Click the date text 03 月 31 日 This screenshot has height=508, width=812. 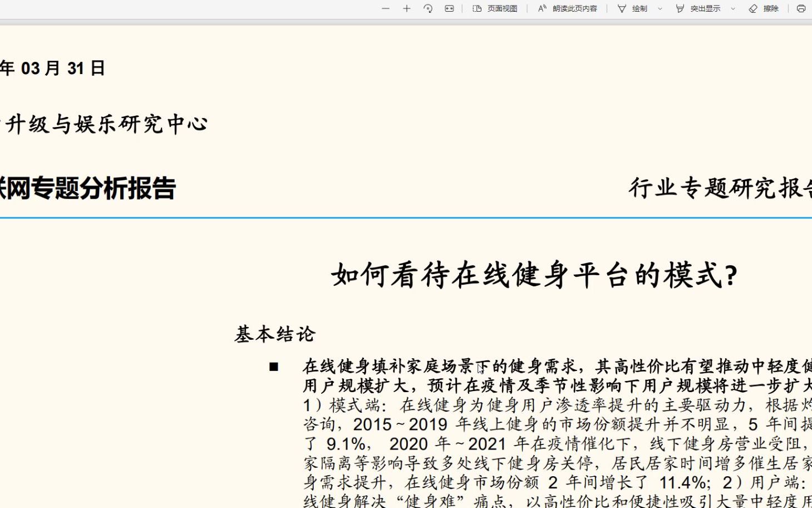[x=63, y=68]
